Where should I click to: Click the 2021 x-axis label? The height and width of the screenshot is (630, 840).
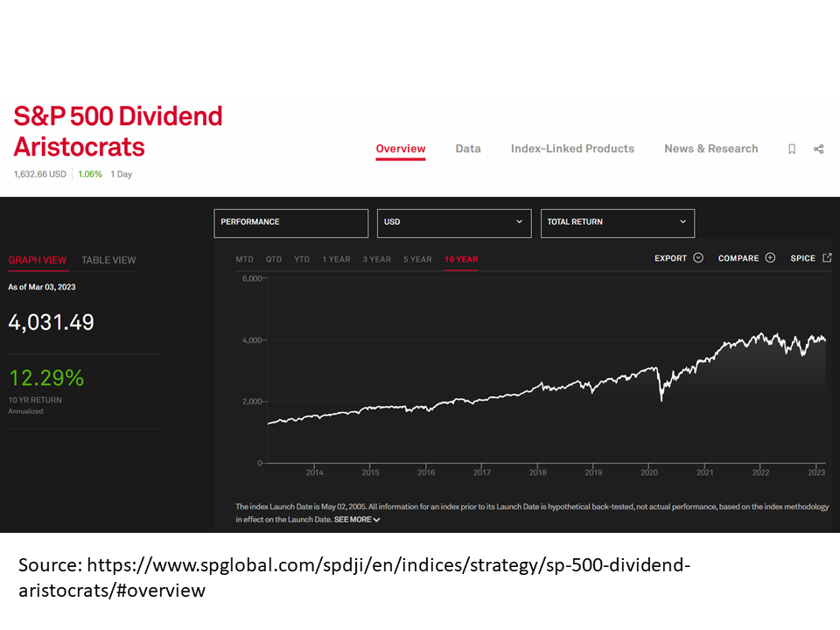pyautogui.click(x=705, y=472)
